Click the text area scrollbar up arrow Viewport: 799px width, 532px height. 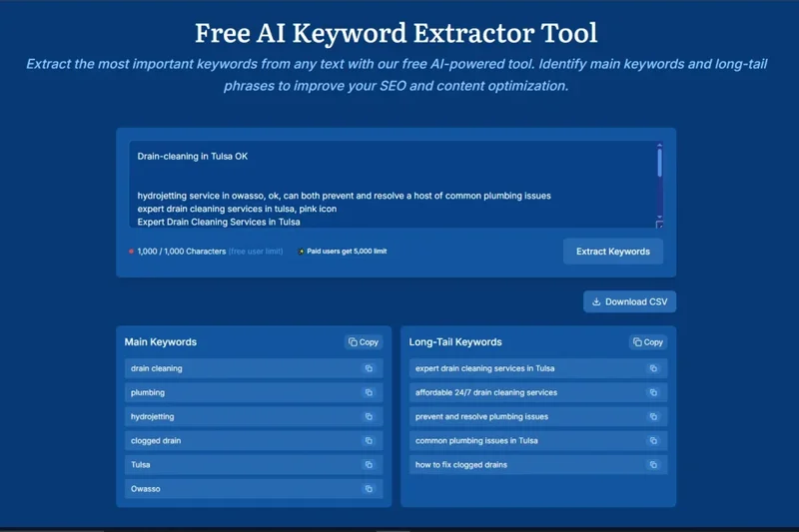(x=659, y=147)
